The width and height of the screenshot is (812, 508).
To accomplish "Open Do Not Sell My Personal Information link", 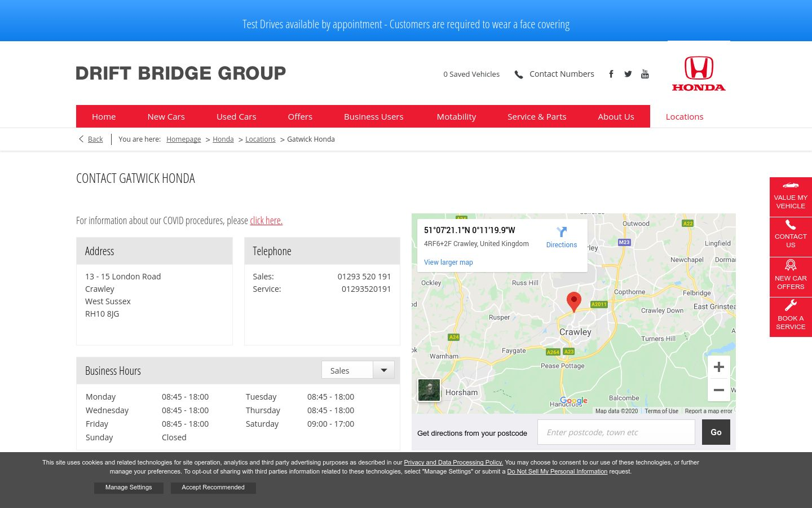I will click(x=557, y=471).
